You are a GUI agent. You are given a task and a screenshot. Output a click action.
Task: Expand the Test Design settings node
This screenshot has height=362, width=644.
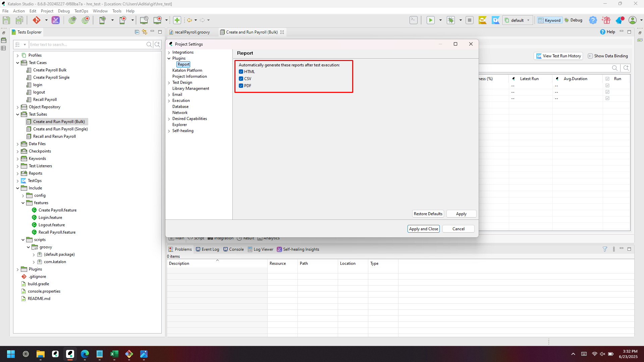tap(169, 83)
